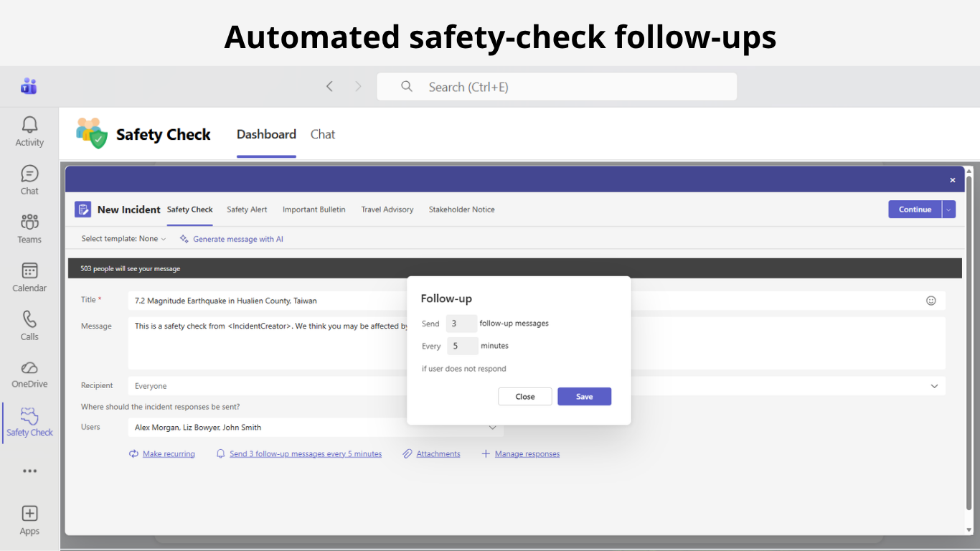Click the Search (Ctrl+E) box
The width and height of the screenshot is (980, 551).
point(557,87)
